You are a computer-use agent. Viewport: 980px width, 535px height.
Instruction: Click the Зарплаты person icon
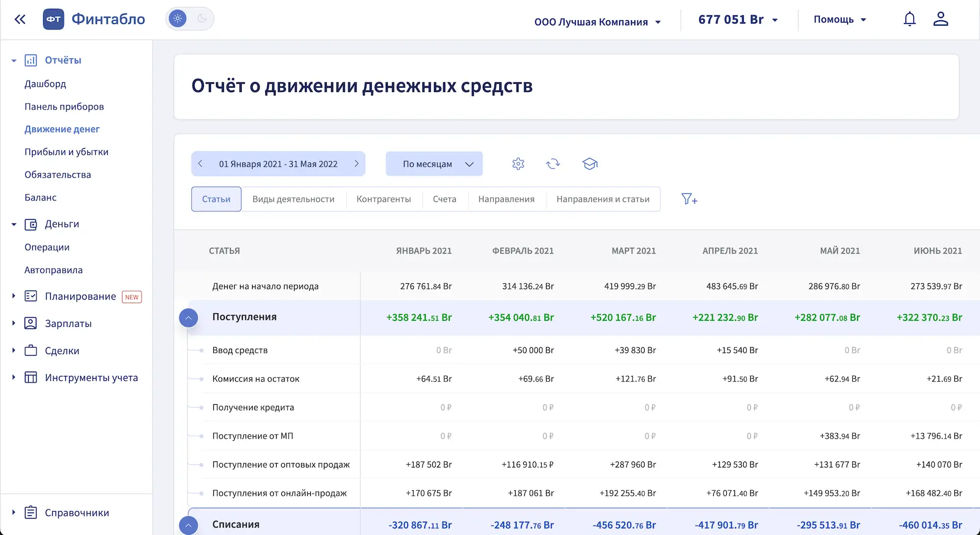31,324
